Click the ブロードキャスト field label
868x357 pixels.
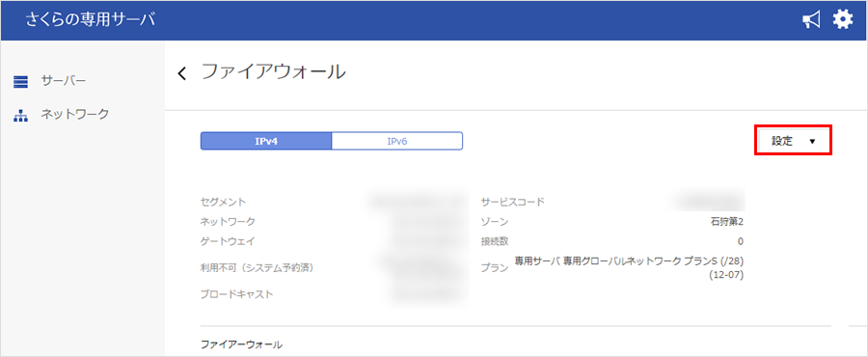pyautogui.click(x=237, y=294)
